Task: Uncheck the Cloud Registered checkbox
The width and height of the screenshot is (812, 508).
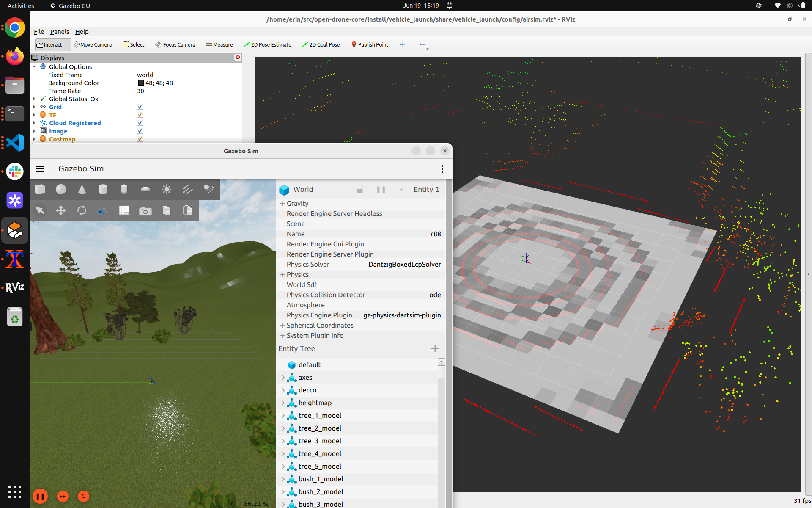Action: (x=140, y=123)
